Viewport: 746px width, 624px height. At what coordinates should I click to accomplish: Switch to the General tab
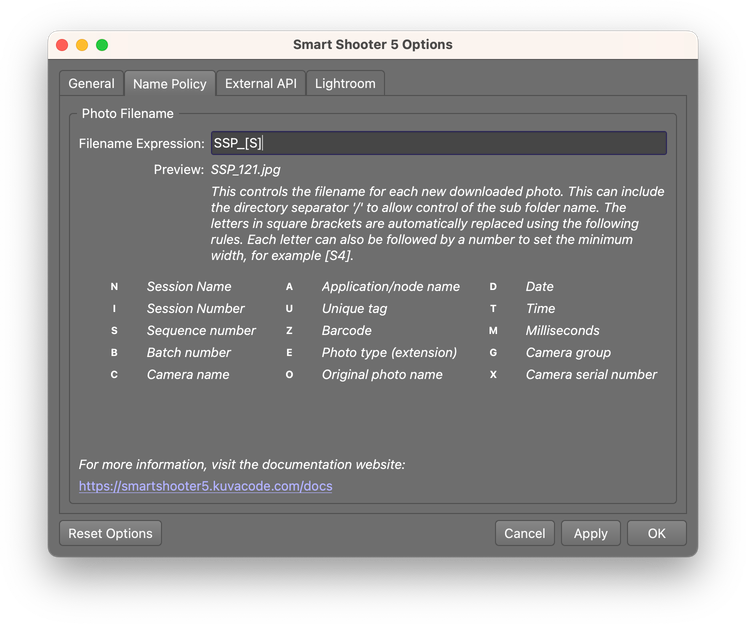pos(91,84)
